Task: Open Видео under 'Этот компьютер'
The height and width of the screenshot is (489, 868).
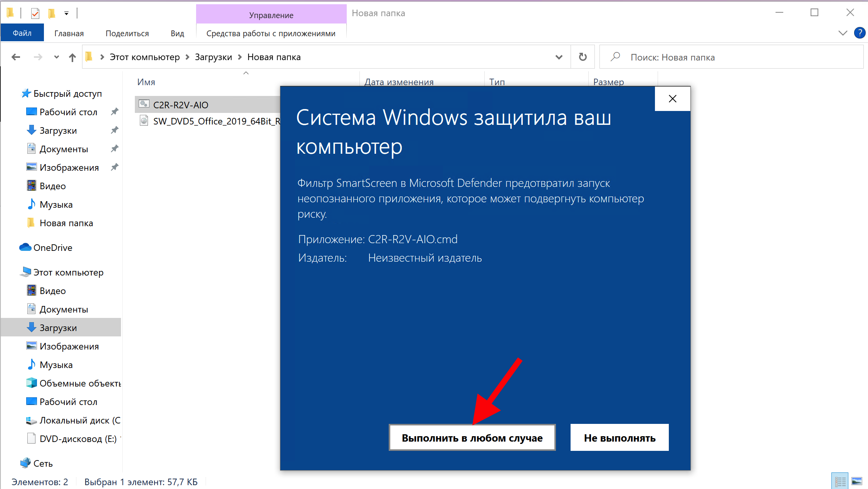Action: (x=52, y=291)
